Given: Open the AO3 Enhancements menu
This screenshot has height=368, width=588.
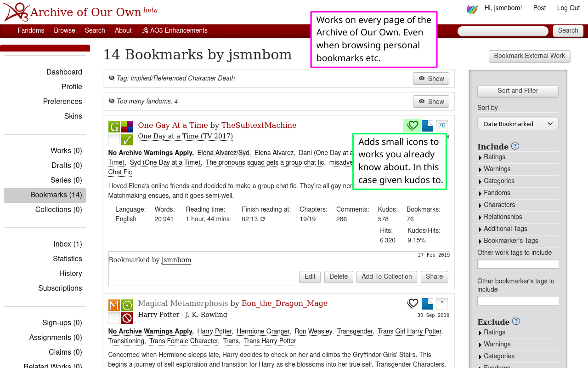Looking at the screenshot, I should pyautogui.click(x=175, y=30).
